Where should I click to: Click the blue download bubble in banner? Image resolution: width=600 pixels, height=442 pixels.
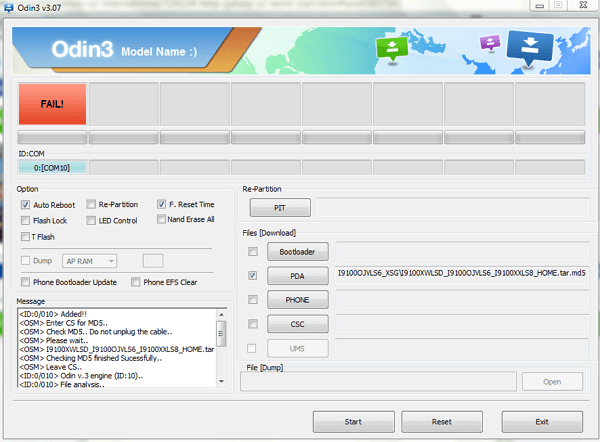(530, 47)
